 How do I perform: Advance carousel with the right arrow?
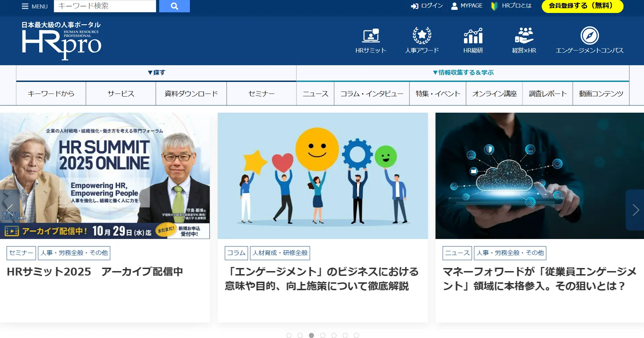(x=635, y=210)
